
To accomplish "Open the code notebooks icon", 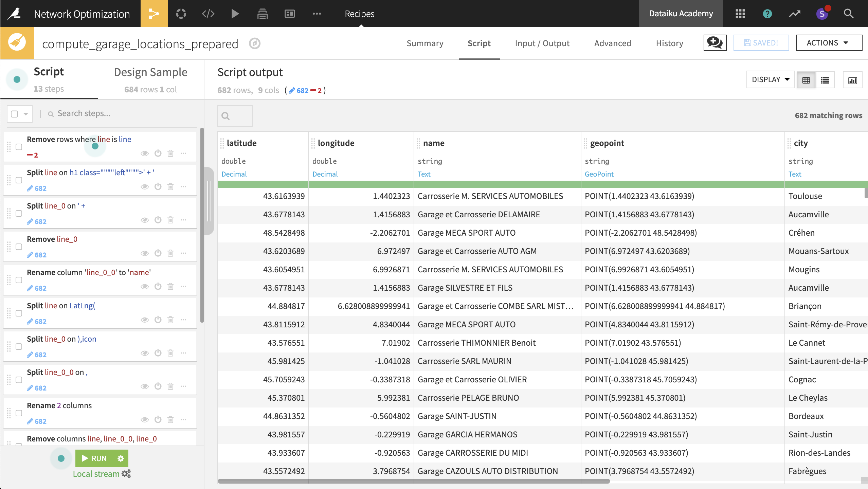I will 208,14.
